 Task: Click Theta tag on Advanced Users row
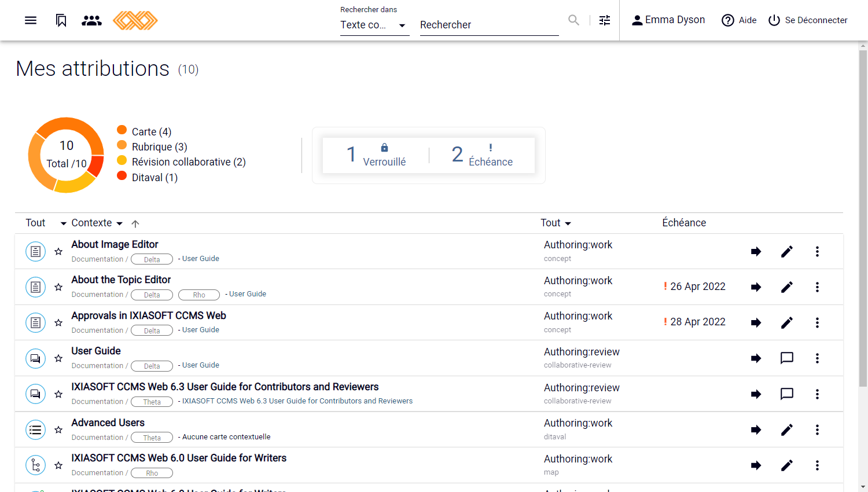tap(152, 438)
